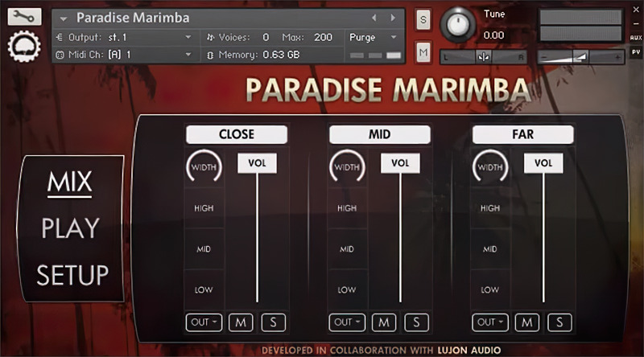Click the voices icon

pyautogui.click(x=210, y=37)
